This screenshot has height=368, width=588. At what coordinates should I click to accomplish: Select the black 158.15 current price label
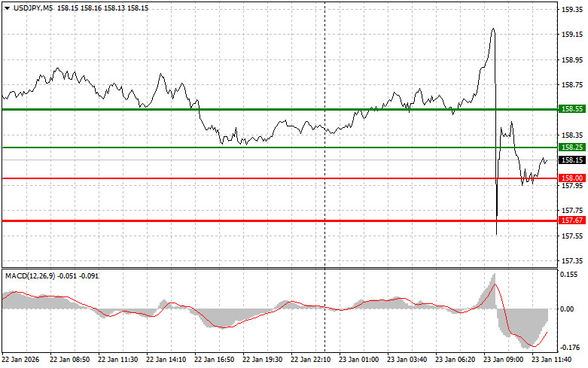[572, 160]
